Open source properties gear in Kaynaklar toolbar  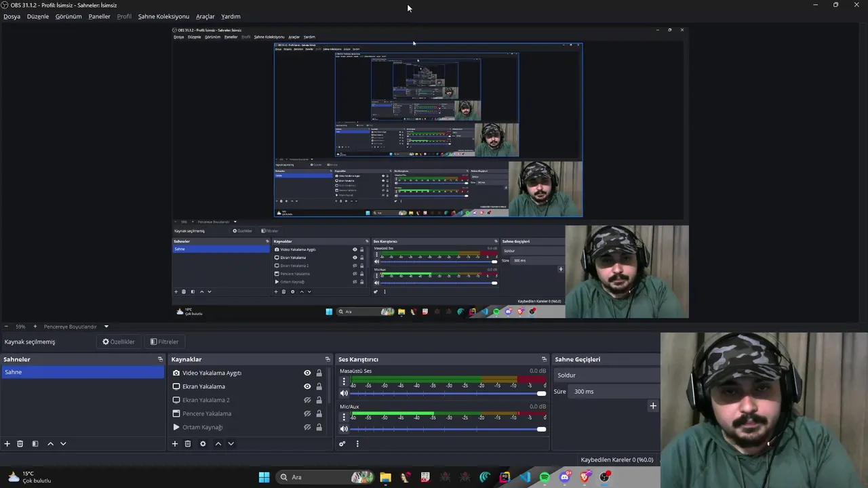(203, 444)
